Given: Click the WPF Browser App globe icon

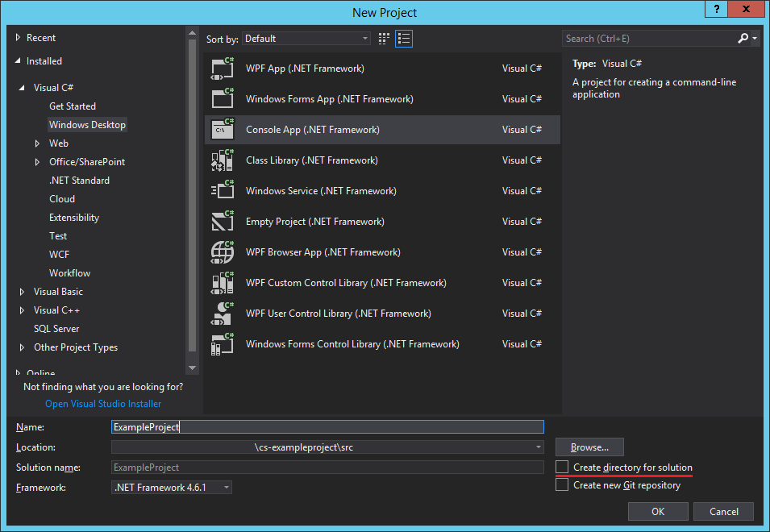Looking at the screenshot, I should [x=223, y=252].
